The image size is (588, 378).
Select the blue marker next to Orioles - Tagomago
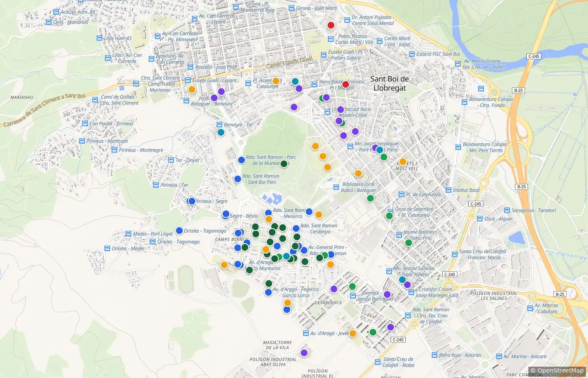(x=179, y=231)
